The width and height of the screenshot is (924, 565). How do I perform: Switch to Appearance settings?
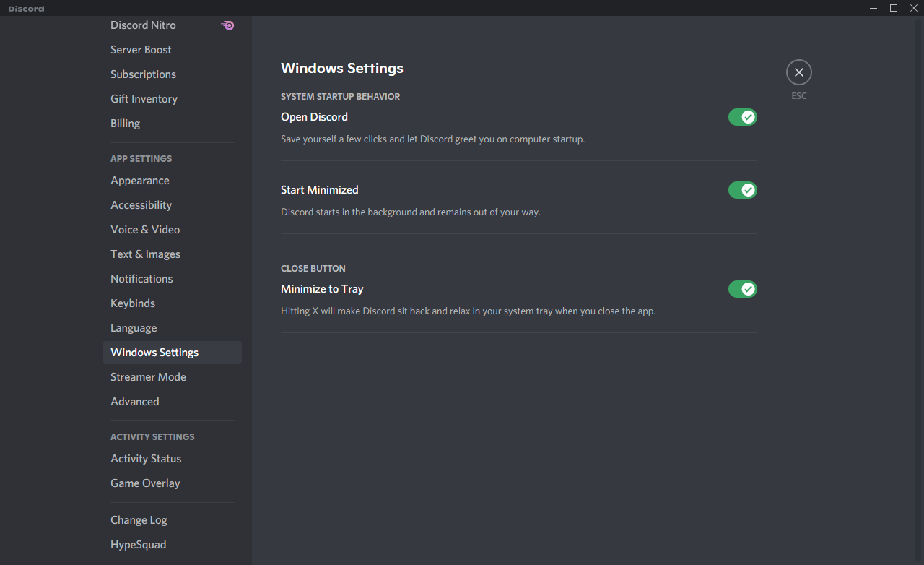click(172, 181)
